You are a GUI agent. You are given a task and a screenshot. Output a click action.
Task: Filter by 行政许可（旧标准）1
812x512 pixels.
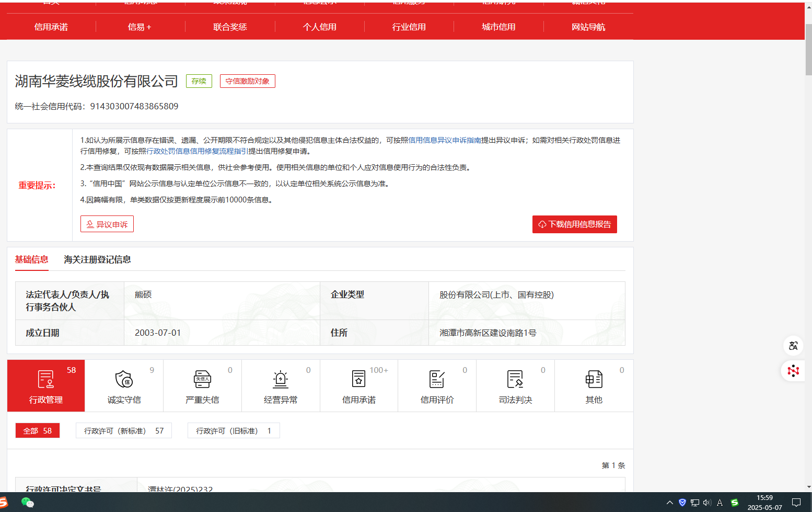(x=234, y=430)
